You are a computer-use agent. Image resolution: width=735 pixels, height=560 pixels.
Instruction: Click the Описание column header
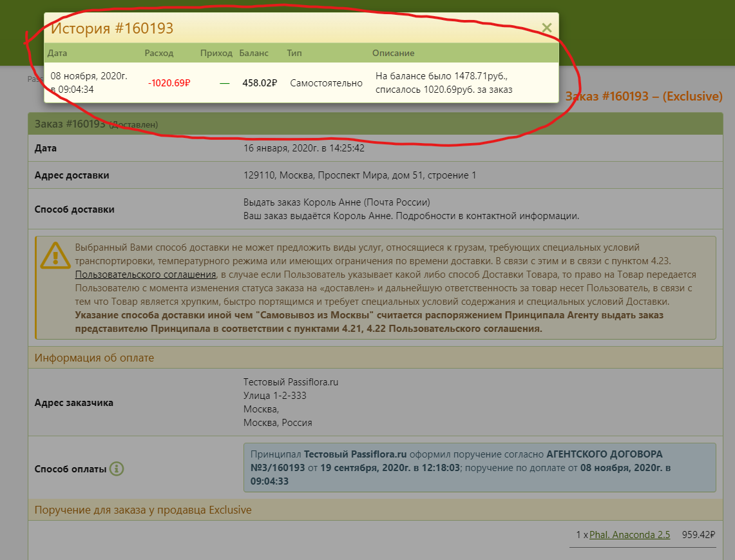(393, 53)
